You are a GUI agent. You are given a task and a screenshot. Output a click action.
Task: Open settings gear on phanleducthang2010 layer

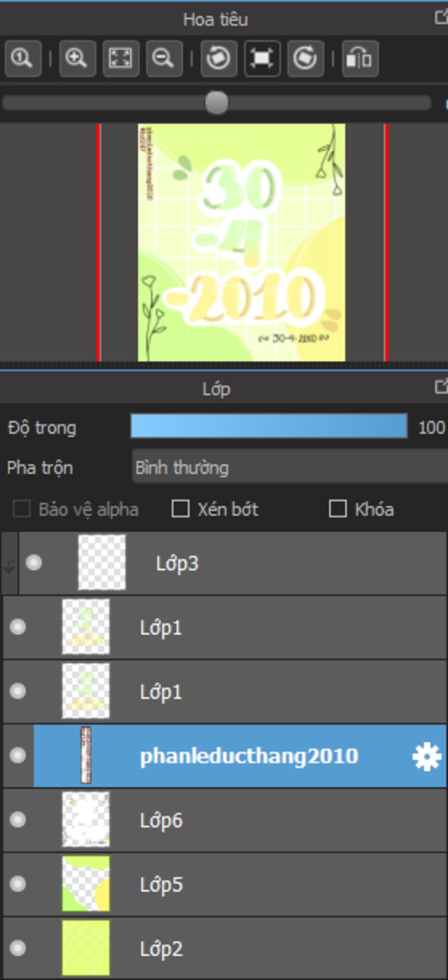427,757
